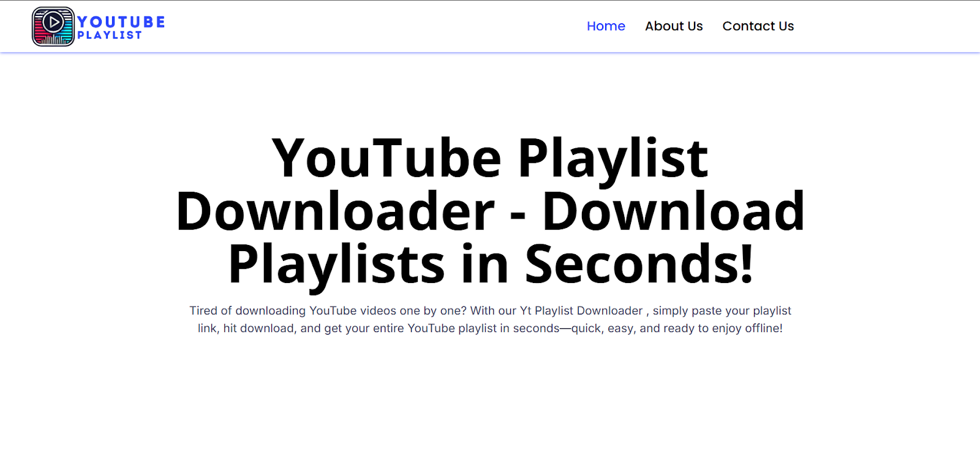The height and width of the screenshot is (449, 980).
Task: Click the "Tired of downloading YouTube videos" paragraph
Action: point(490,319)
